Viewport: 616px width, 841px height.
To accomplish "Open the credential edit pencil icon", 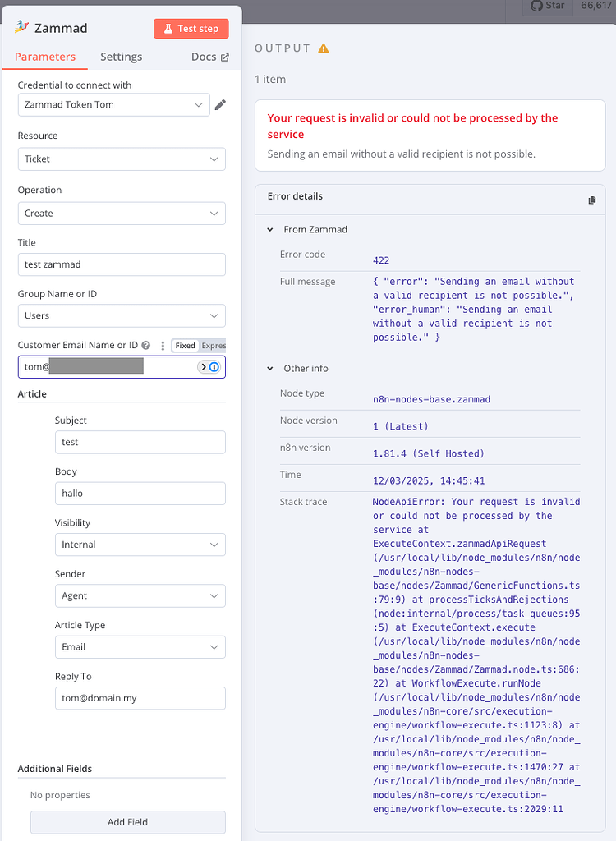I will [220, 104].
